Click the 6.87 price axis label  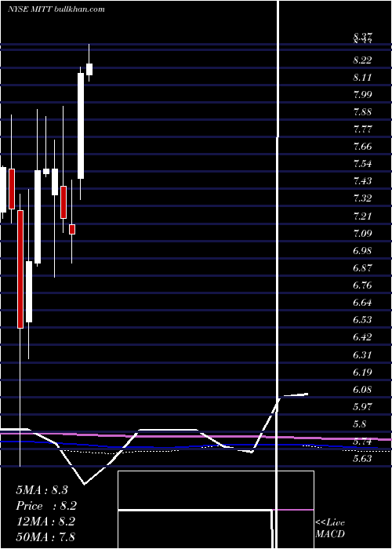click(x=362, y=268)
